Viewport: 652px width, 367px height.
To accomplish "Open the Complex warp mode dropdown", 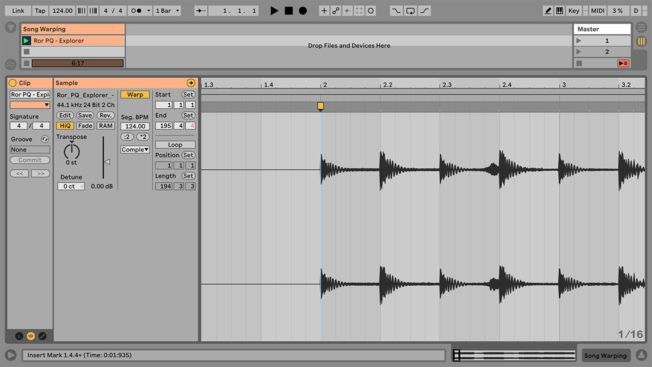I will coord(135,150).
